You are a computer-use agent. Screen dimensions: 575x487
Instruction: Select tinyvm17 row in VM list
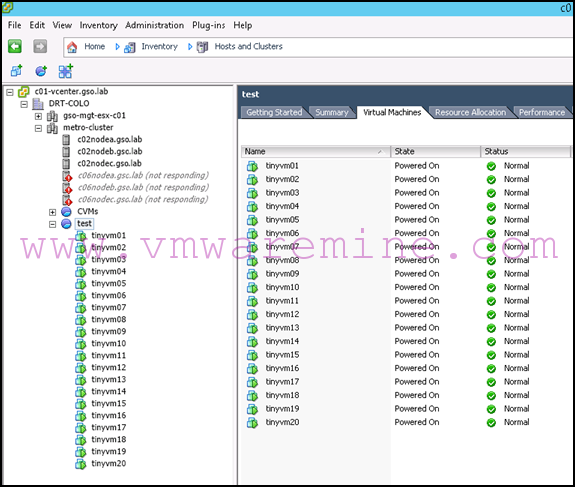(406, 382)
